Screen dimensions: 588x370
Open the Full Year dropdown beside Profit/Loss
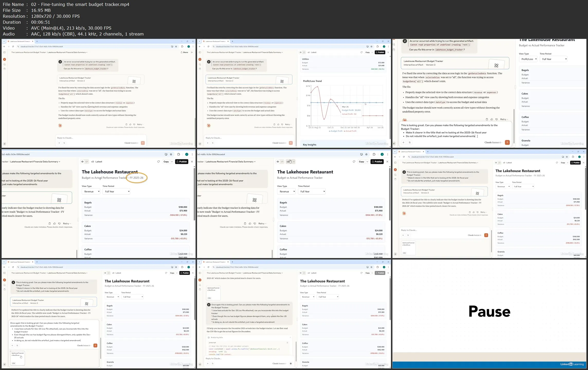click(553, 59)
